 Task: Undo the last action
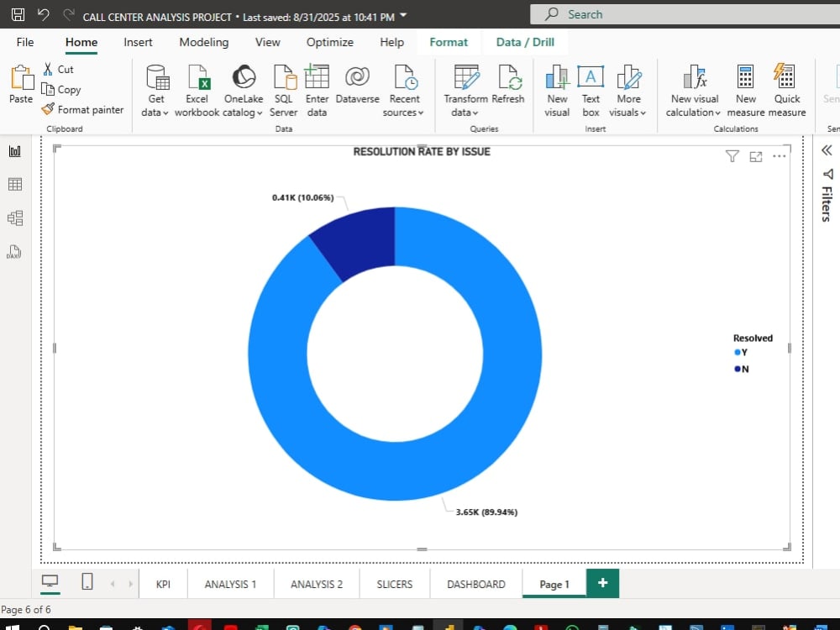[44, 14]
